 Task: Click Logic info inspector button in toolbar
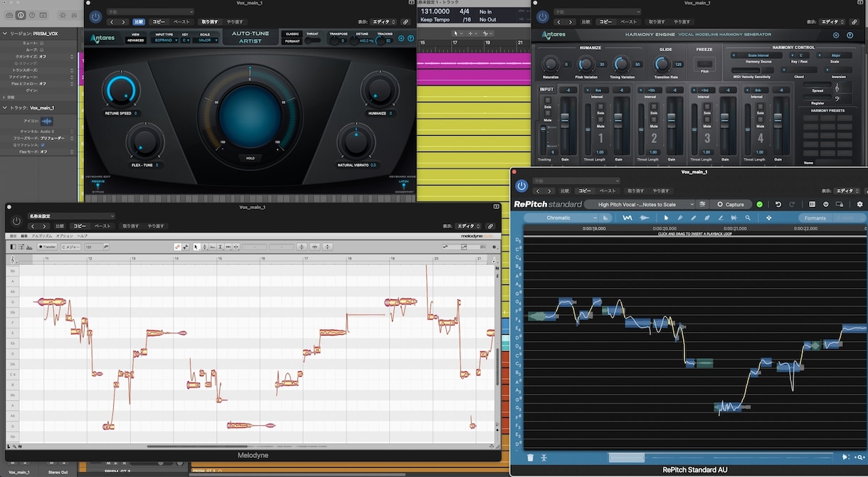[x=21, y=15]
